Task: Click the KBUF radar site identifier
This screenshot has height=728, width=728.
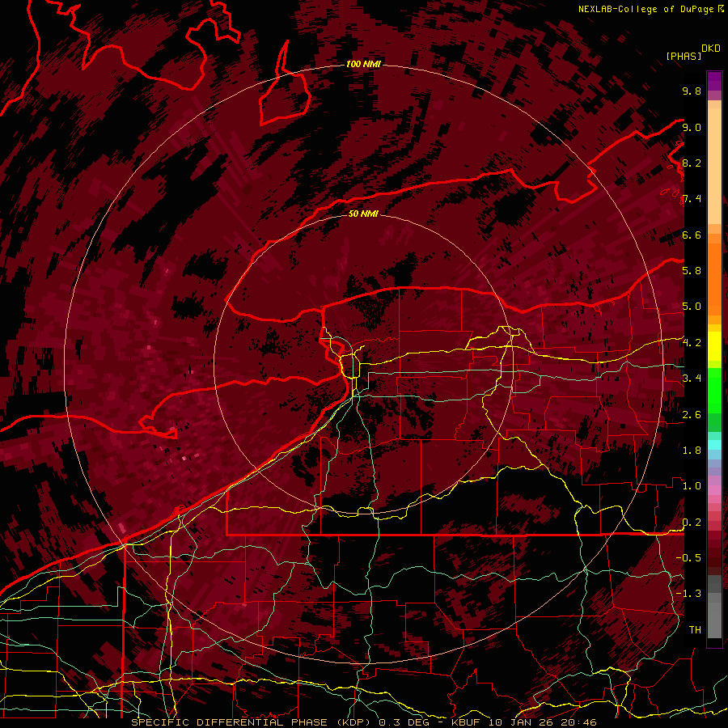Action: (466, 722)
